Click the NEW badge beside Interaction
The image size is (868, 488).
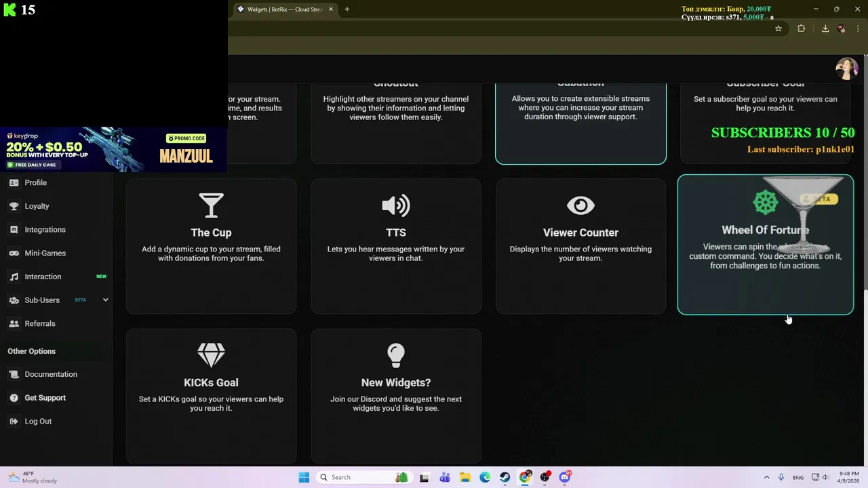(x=101, y=277)
